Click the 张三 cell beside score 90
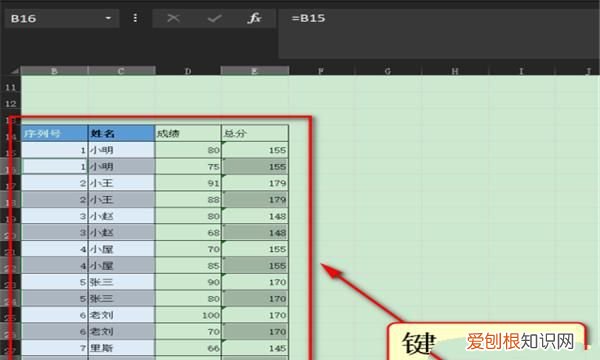Screen dimensions: 600x360 coord(121,282)
